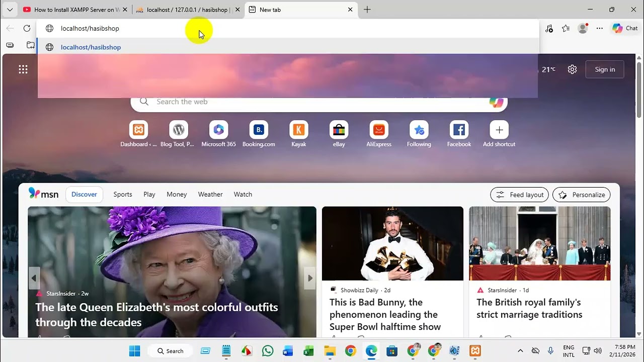Open File Explorer from the taskbar
The image size is (644, 362).
point(330,350)
